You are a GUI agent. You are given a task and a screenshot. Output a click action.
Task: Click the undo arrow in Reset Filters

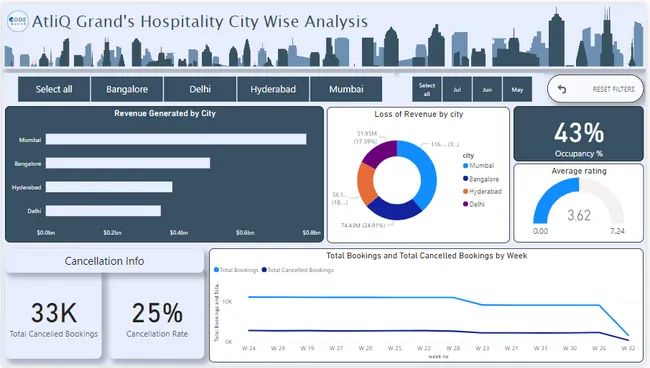562,89
